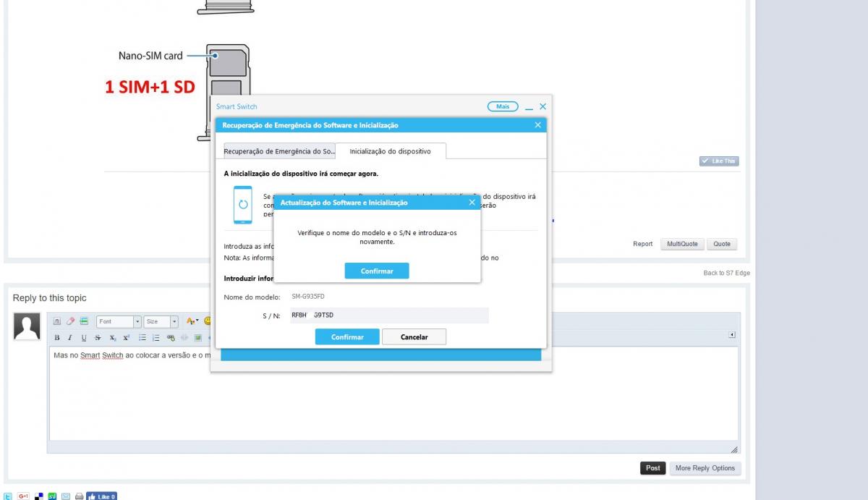The image size is (868, 500).
Task: Open the text color picker dropdown
Action: point(192,321)
